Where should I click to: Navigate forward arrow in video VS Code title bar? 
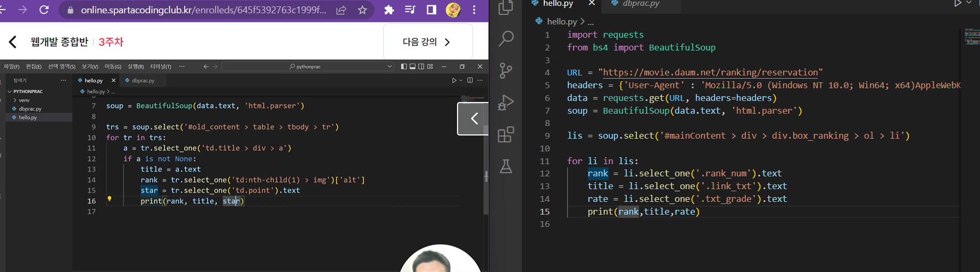tap(215, 66)
